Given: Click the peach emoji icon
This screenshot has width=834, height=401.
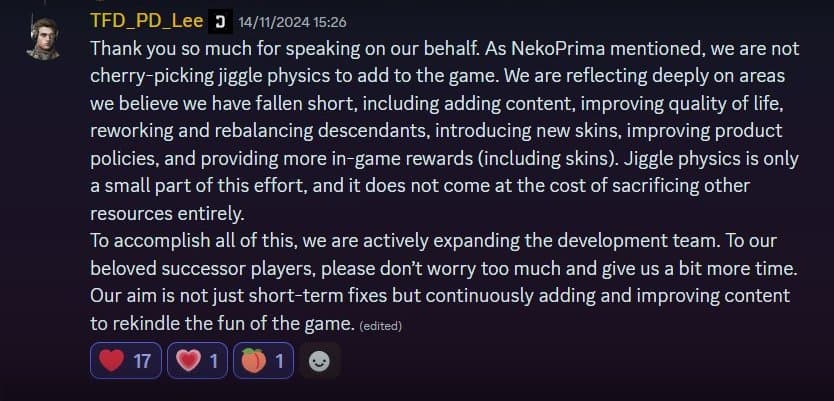Looking at the screenshot, I should tap(252, 360).
